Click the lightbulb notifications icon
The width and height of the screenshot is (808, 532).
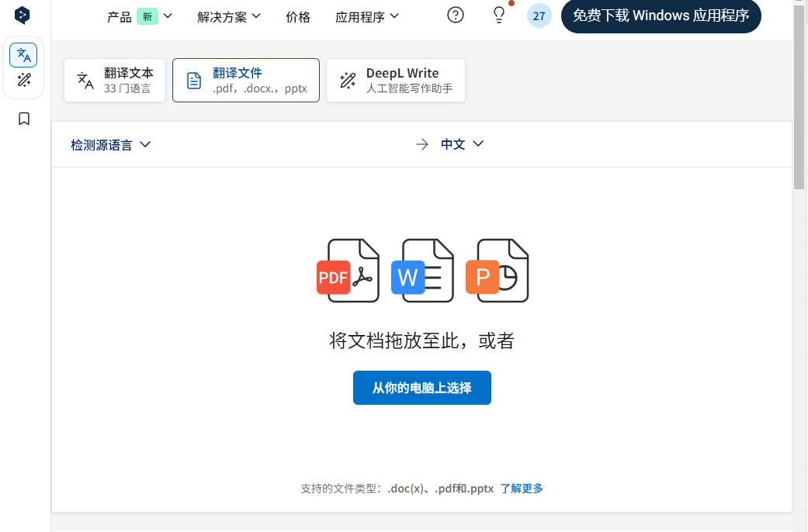[x=499, y=15]
